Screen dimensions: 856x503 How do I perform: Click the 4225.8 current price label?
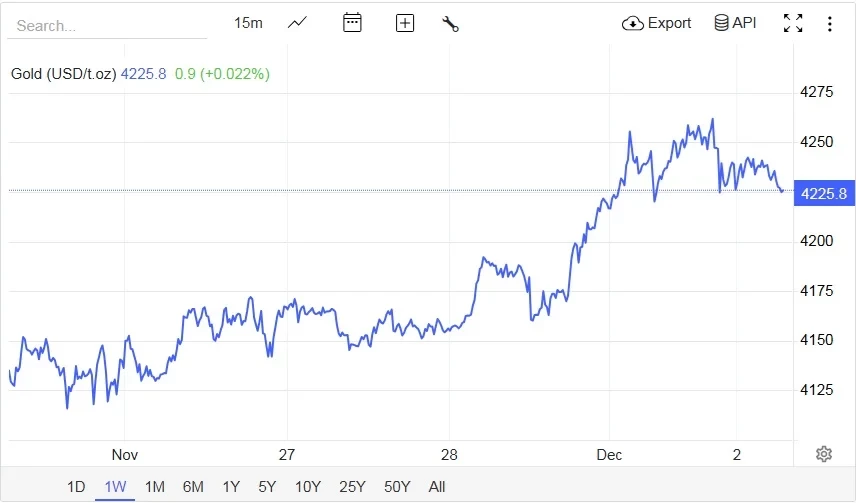824,193
